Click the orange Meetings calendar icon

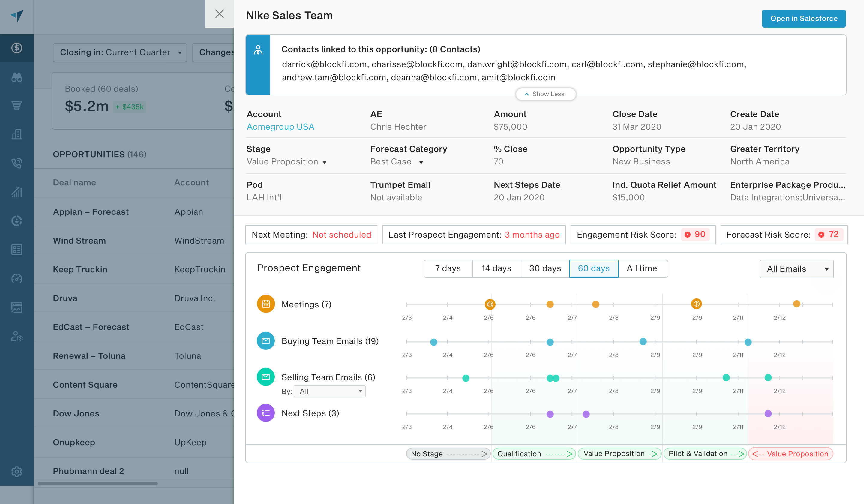(x=266, y=304)
